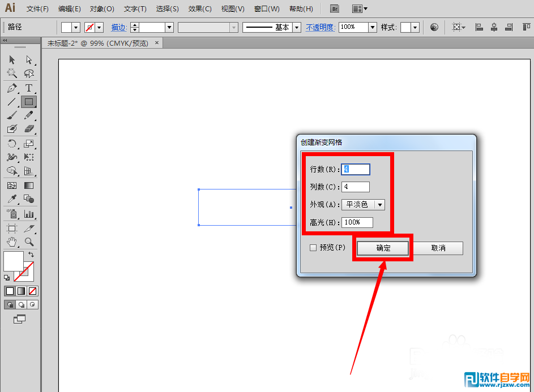Select the Mesh tool

(x=12, y=186)
